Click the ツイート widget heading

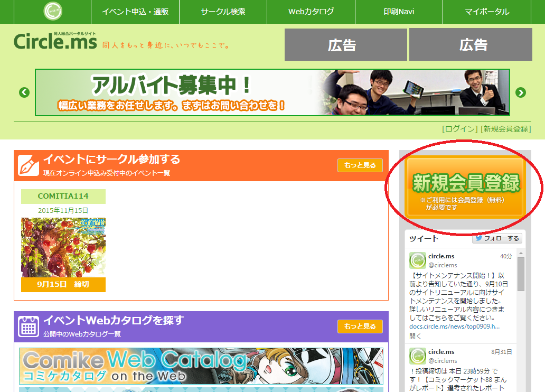[x=424, y=239]
